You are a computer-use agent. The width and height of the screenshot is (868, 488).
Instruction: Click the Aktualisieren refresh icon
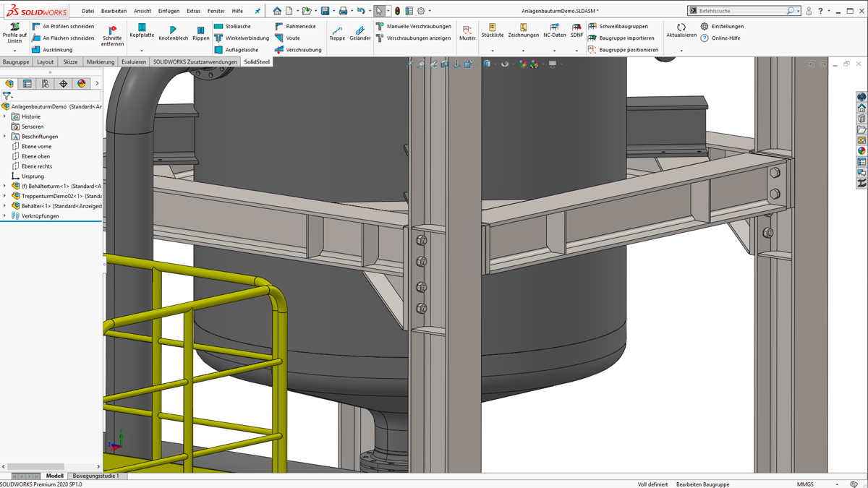click(x=681, y=27)
